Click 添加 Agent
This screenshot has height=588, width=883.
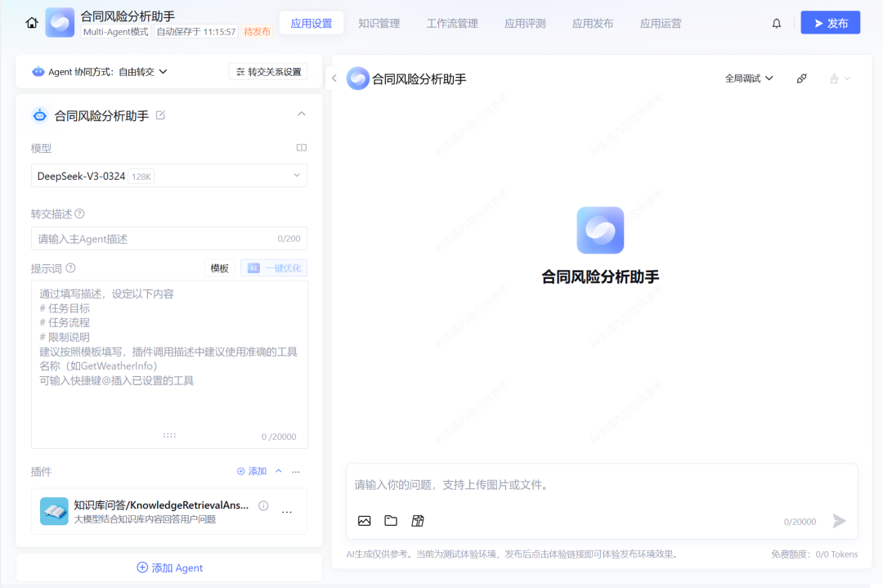[x=169, y=568]
